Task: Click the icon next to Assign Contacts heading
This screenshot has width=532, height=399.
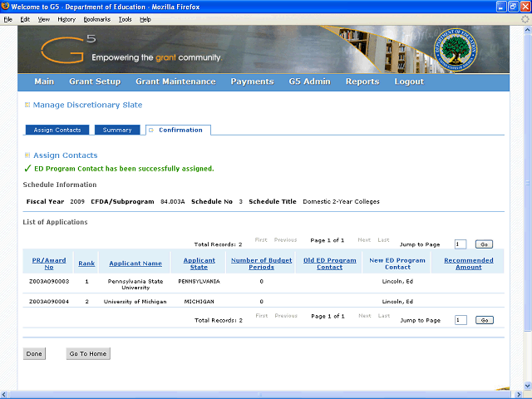Action: (27, 155)
